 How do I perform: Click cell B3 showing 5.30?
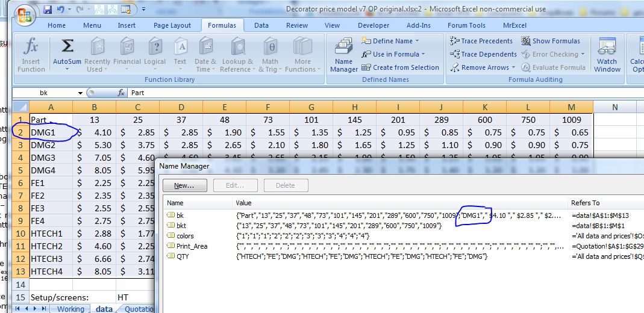(95, 145)
